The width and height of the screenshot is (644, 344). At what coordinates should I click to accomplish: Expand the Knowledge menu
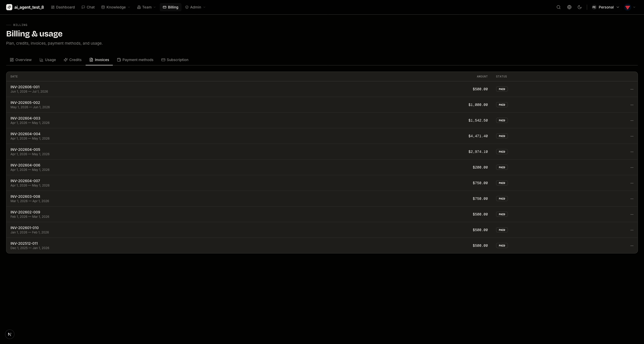point(116,7)
